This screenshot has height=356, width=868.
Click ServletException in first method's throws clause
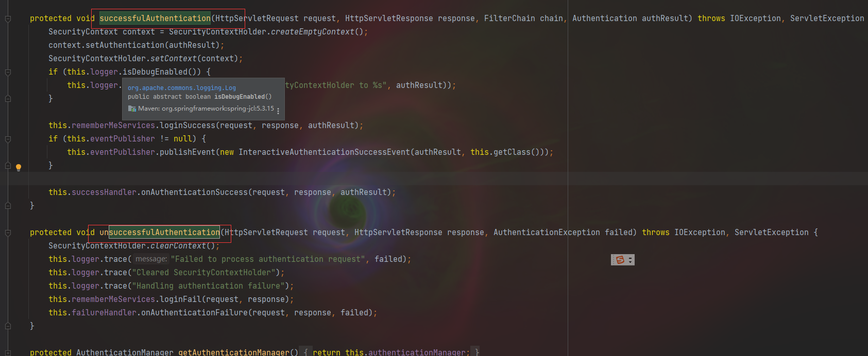[827, 19]
